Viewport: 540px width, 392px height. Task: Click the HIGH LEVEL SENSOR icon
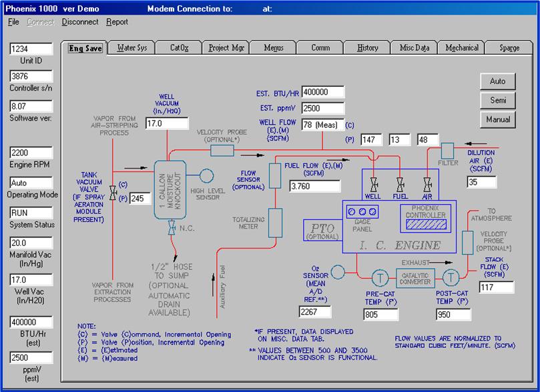[x=206, y=175]
